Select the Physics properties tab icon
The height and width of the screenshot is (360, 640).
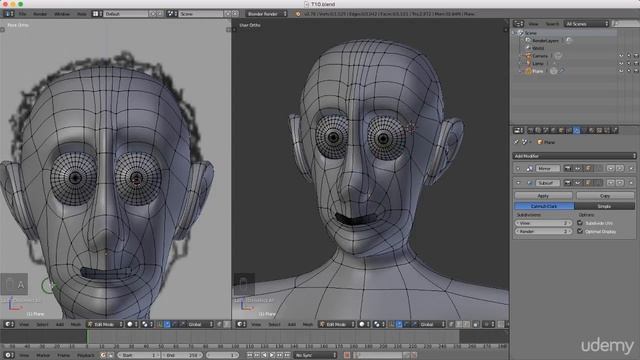pyautogui.click(x=615, y=130)
